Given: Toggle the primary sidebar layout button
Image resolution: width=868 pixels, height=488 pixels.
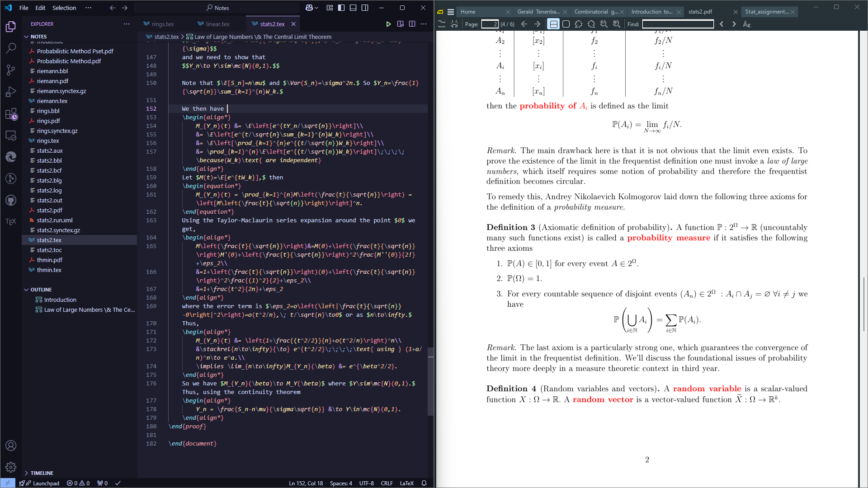Looking at the screenshot, I should 341,8.
